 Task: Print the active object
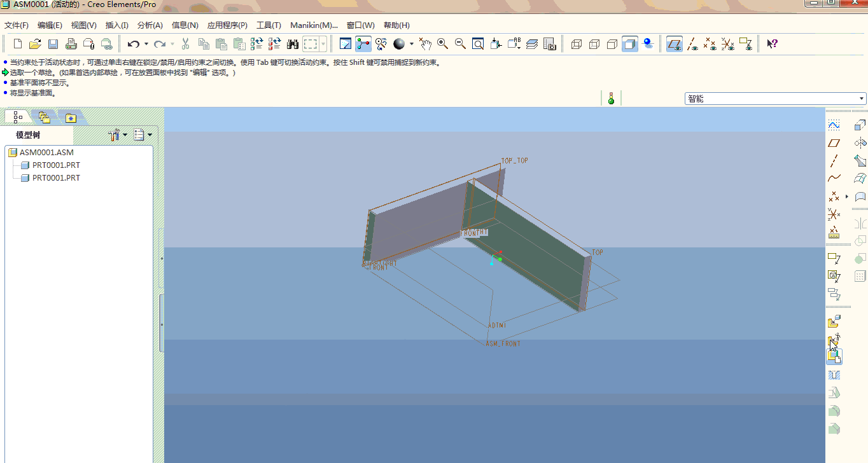point(71,44)
